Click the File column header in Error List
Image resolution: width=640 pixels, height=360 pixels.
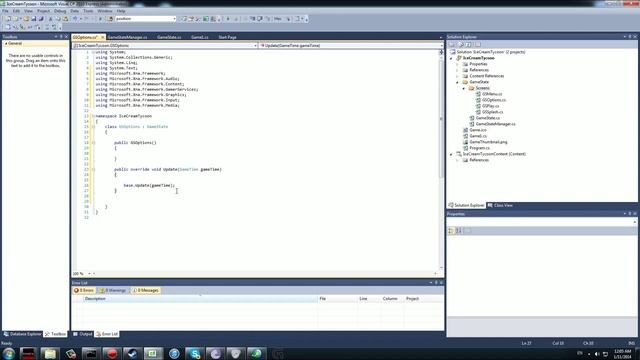pos(337,299)
